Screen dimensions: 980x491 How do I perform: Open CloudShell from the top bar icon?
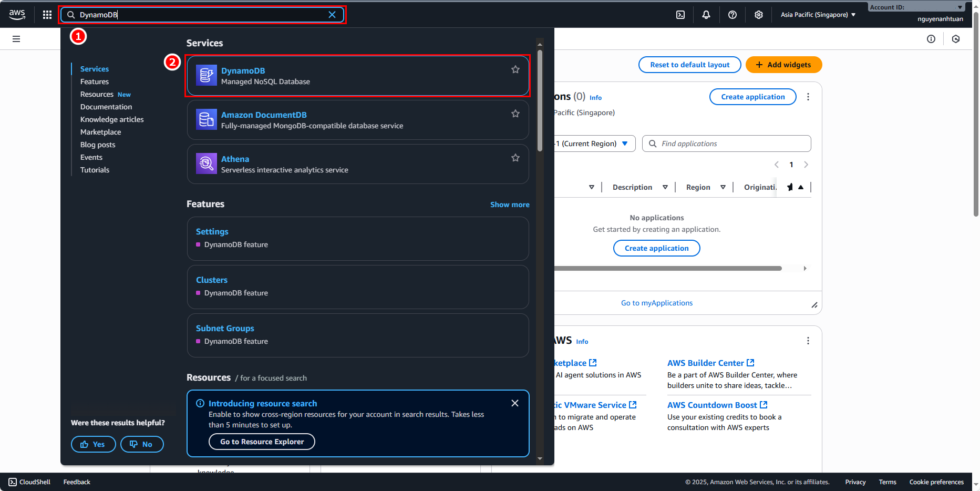click(x=680, y=15)
